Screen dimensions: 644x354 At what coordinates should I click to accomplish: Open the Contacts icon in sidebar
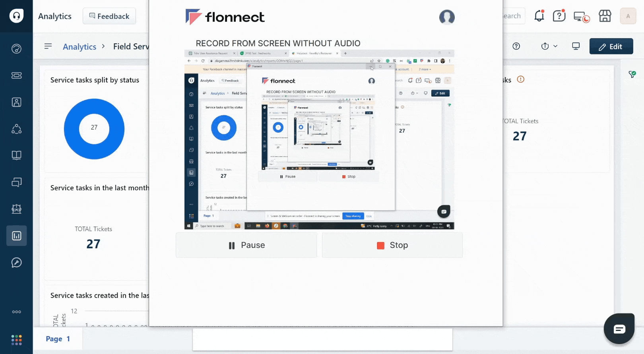tap(16, 102)
